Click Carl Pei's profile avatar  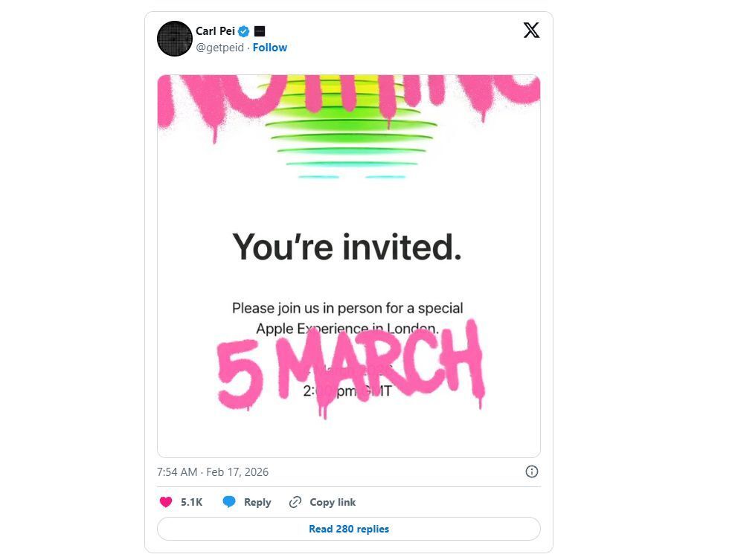click(174, 39)
